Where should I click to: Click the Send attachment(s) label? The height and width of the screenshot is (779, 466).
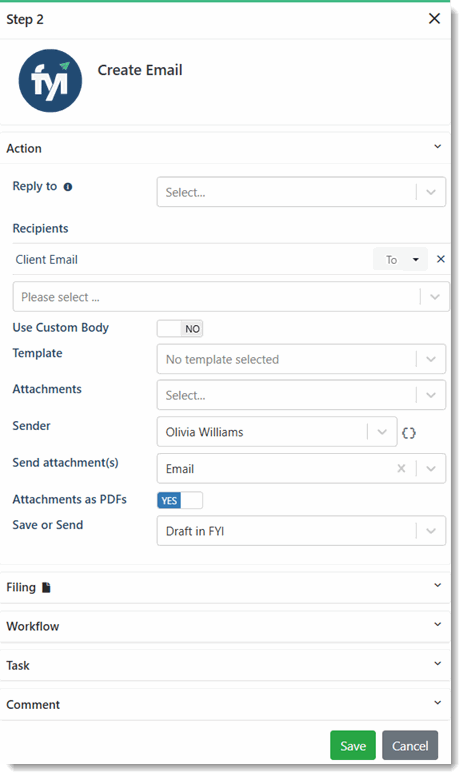pyautogui.click(x=66, y=463)
